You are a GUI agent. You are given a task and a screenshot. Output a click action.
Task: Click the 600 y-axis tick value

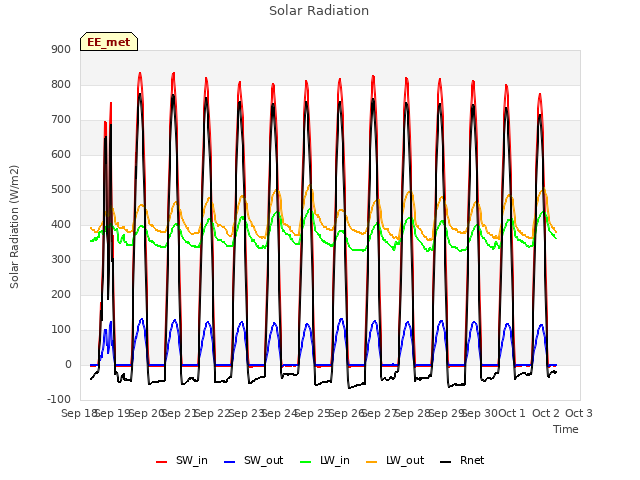tap(61, 155)
